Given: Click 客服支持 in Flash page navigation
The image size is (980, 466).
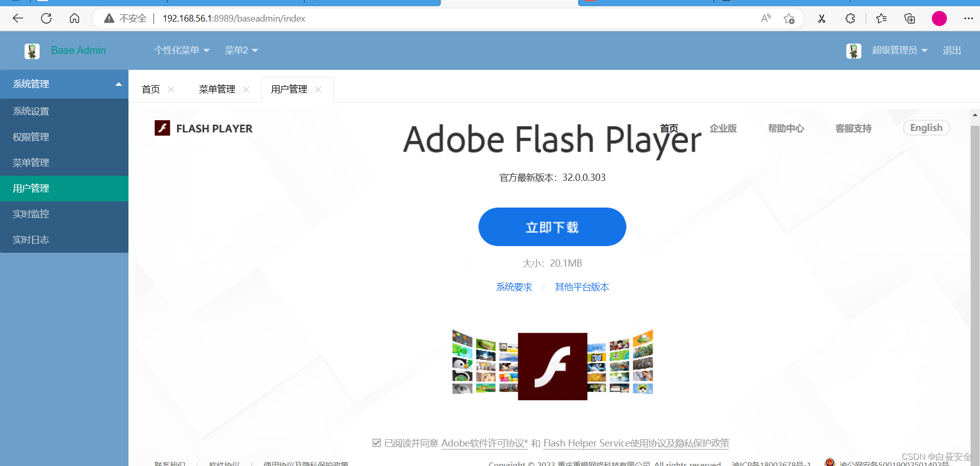Looking at the screenshot, I should [853, 128].
